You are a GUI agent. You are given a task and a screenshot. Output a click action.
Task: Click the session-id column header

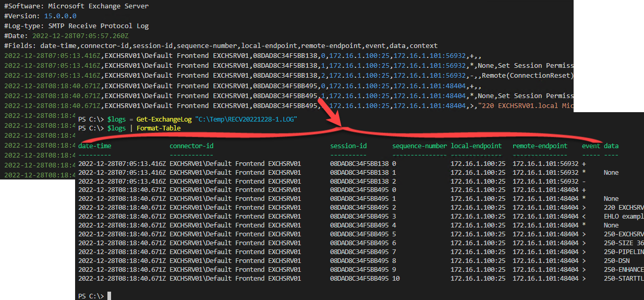click(x=348, y=146)
